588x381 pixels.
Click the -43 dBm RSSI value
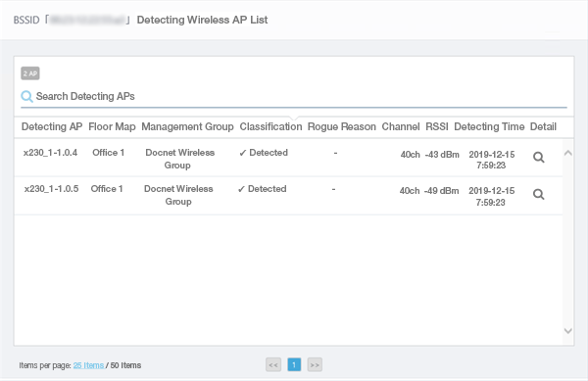tap(442, 155)
